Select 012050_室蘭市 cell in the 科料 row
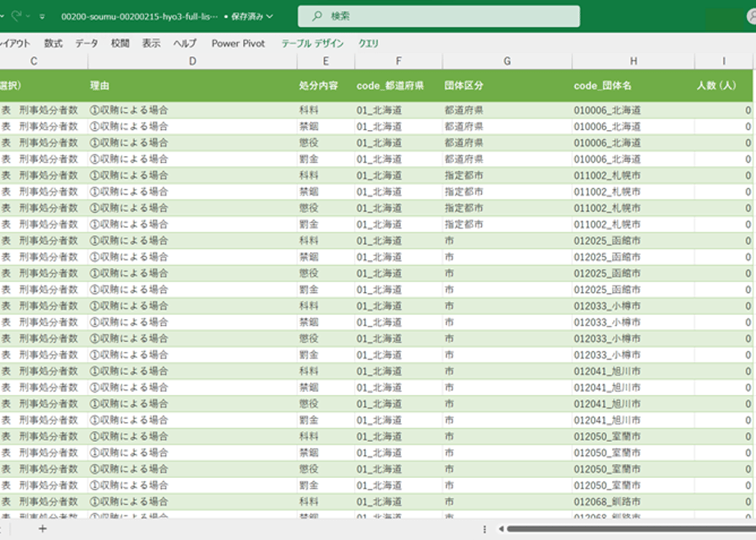This screenshot has height=540, width=756. 633,436
